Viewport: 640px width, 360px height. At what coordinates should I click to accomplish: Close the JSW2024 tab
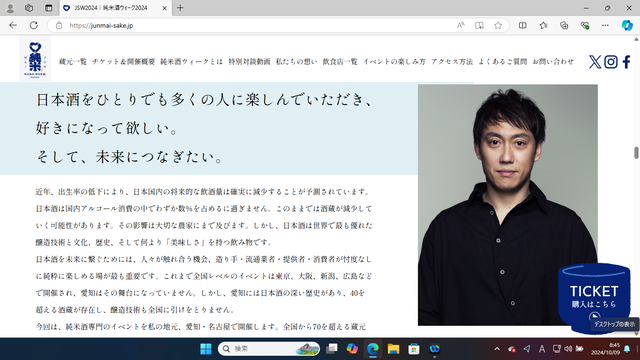[x=164, y=8]
